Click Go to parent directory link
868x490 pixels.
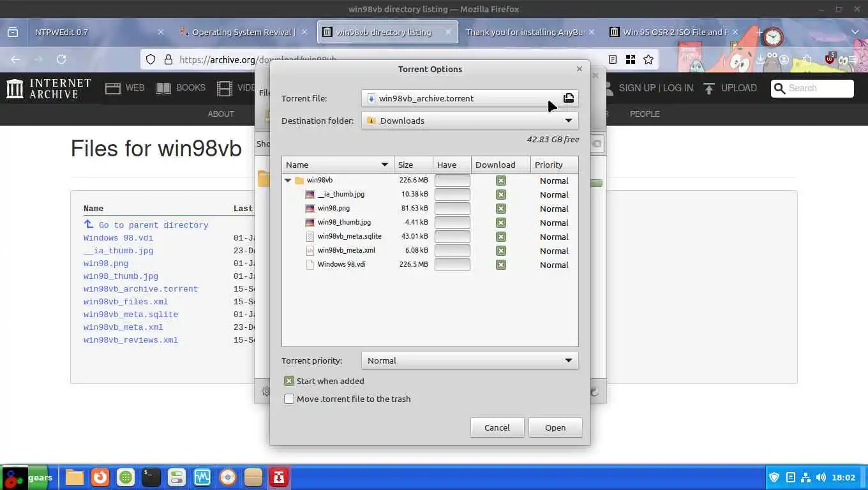coord(146,225)
